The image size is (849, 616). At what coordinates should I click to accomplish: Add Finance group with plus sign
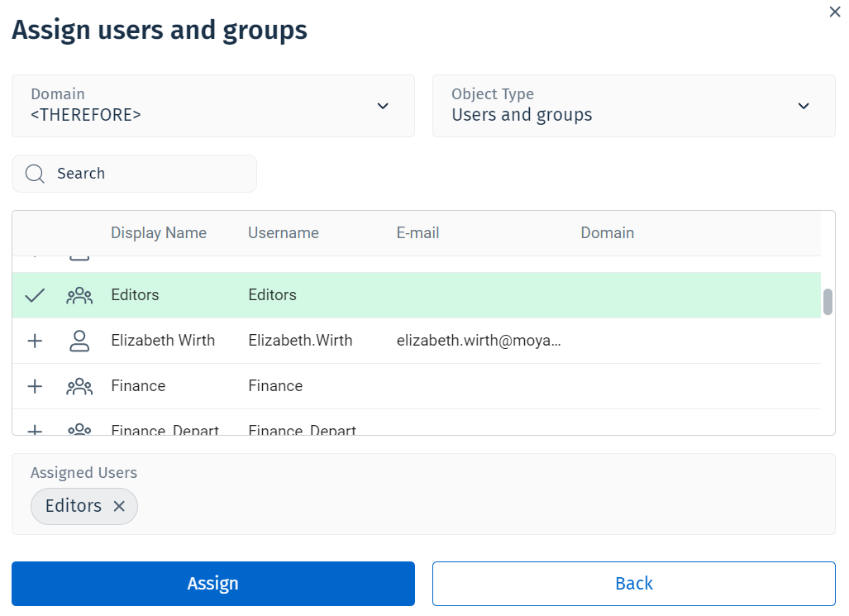click(x=35, y=386)
